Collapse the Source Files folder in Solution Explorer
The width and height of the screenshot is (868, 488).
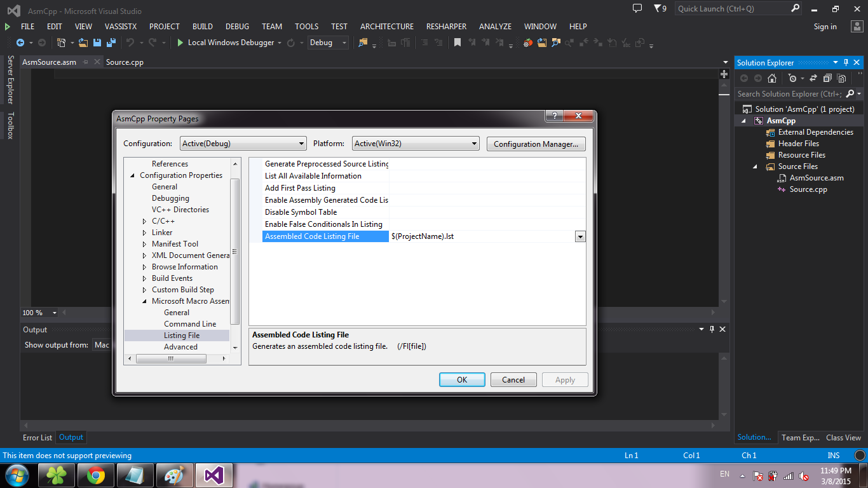(756, 166)
